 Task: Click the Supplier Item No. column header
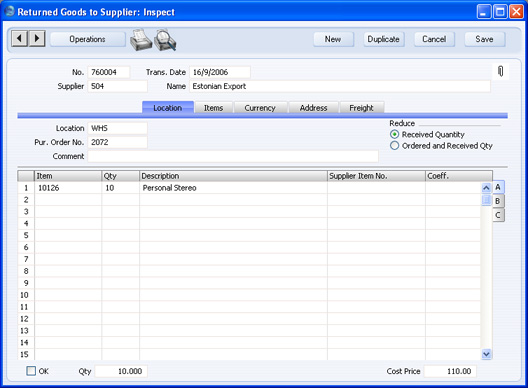(376, 176)
